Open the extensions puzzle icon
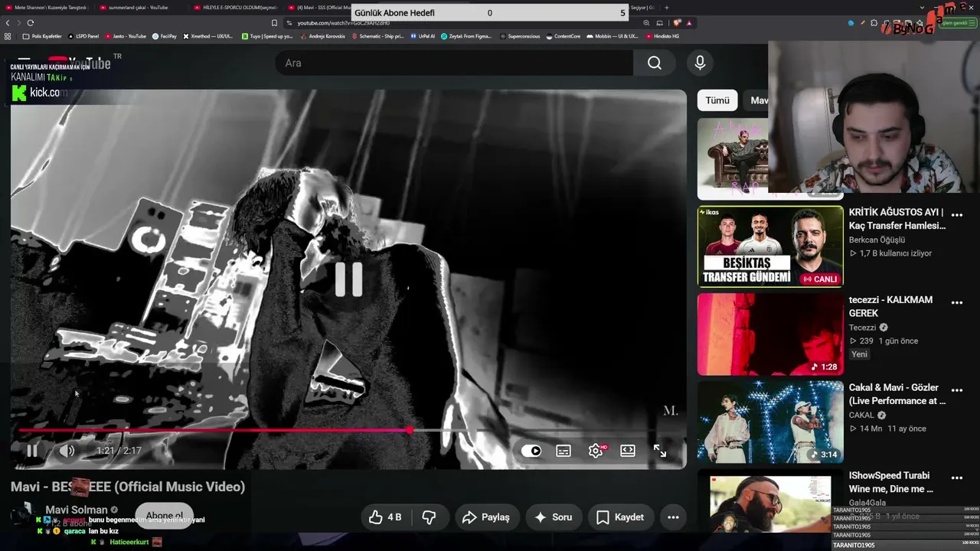 coord(874,23)
